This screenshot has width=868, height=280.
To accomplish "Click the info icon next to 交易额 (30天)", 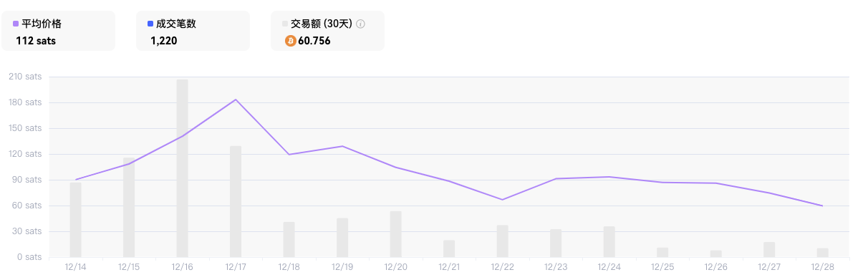I will (x=360, y=24).
